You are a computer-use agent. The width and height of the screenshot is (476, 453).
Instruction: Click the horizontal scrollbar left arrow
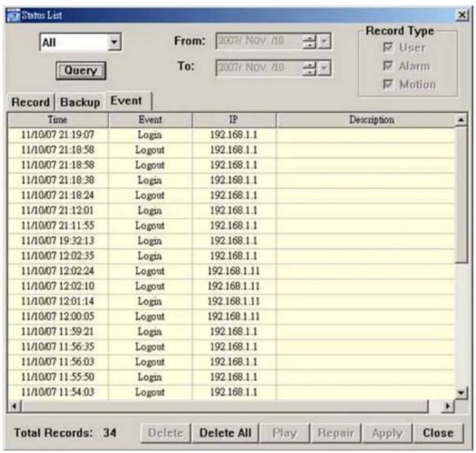[x=14, y=406]
